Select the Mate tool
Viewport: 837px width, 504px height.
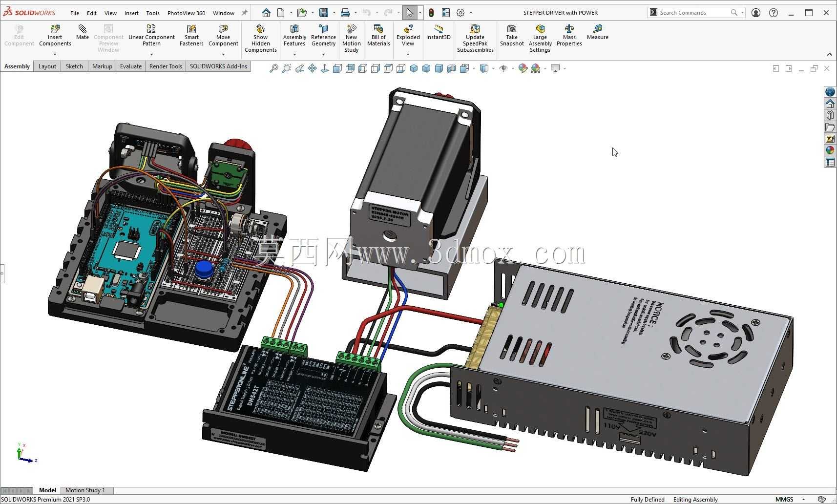(83, 32)
